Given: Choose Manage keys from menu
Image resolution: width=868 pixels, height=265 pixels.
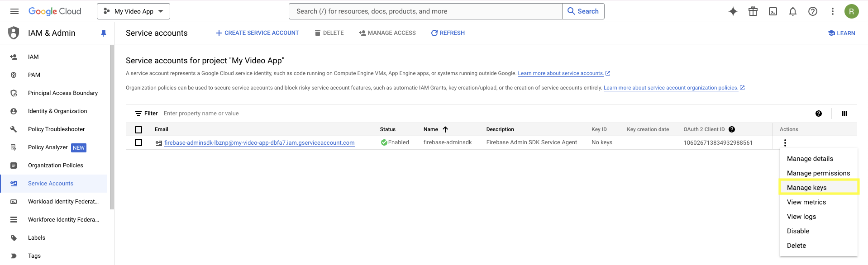Looking at the screenshot, I should 819,188.
